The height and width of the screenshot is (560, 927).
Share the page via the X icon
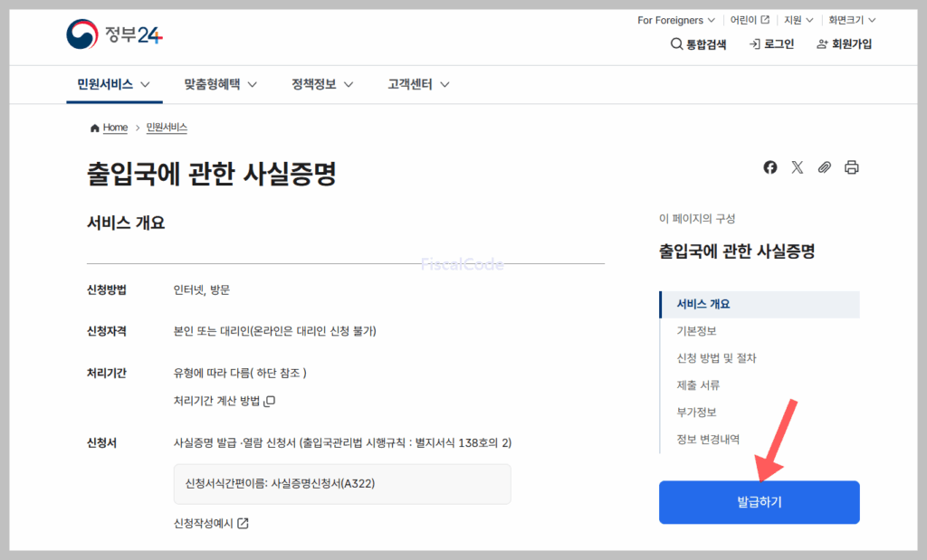(x=798, y=166)
